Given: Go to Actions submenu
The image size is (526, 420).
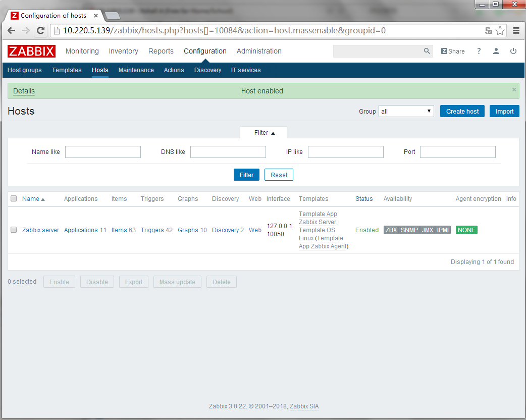Looking at the screenshot, I should tap(174, 70).
